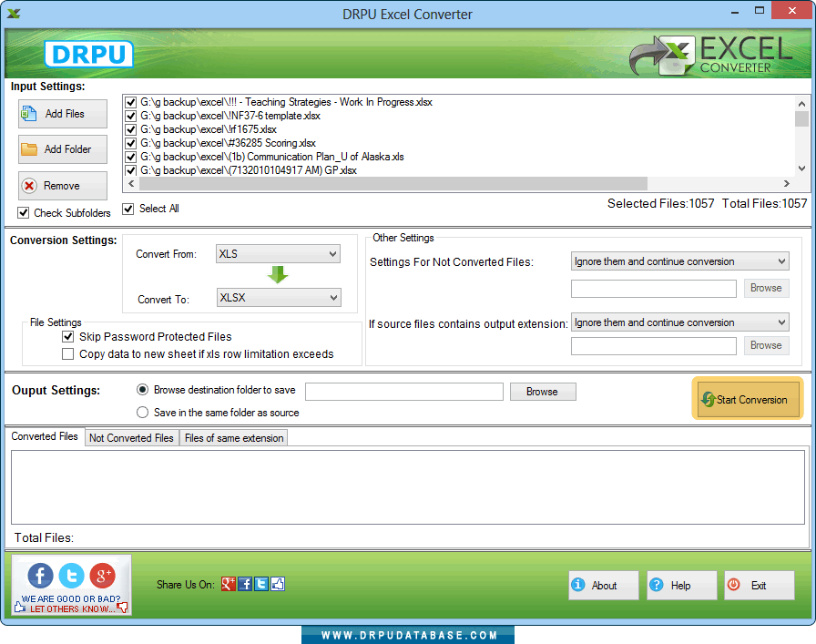Screen dimensions: 816x644
Task: Enable Copy data to new sheet option
Action: pyautogui.click(x=67, y=353)
